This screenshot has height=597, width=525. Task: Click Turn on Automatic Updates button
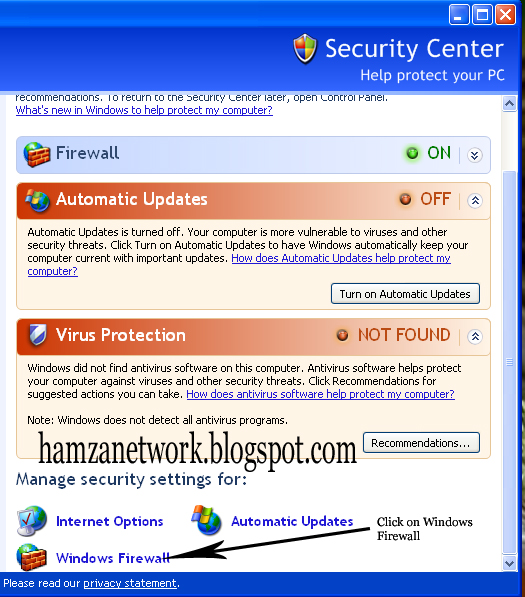(405, 294)
